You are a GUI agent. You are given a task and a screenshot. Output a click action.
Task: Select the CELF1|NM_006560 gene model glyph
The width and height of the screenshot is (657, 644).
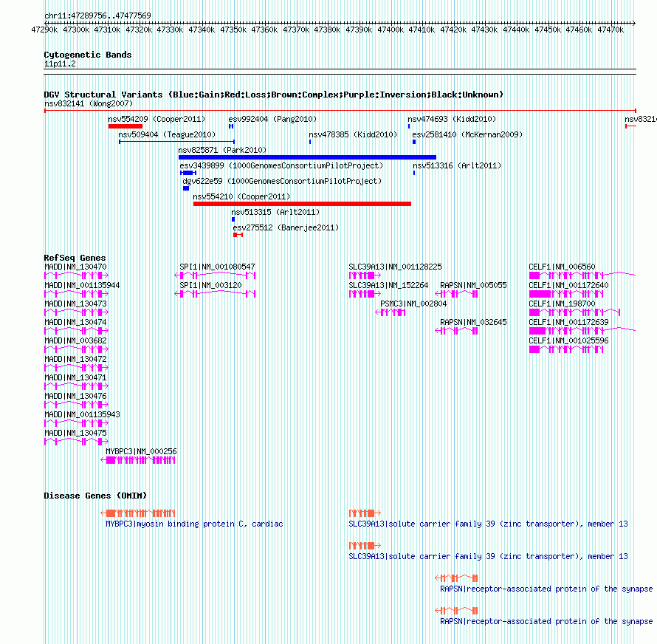point(582,275)
